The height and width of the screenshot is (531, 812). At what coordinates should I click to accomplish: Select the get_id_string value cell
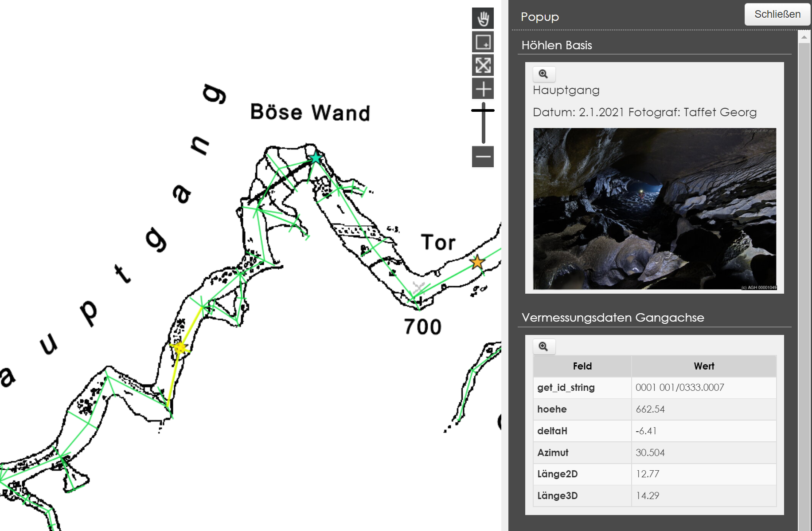point(703,387)
